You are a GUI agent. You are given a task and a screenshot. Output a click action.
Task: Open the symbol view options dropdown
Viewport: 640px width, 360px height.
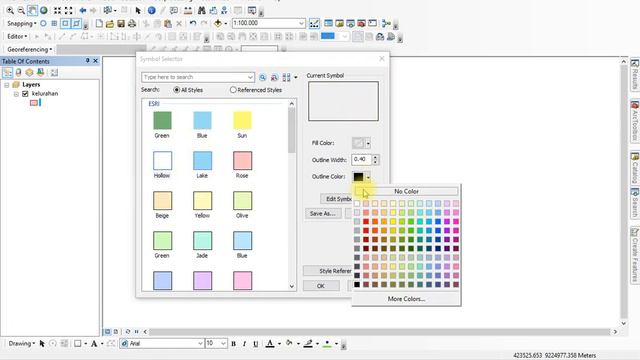(296, 77)
